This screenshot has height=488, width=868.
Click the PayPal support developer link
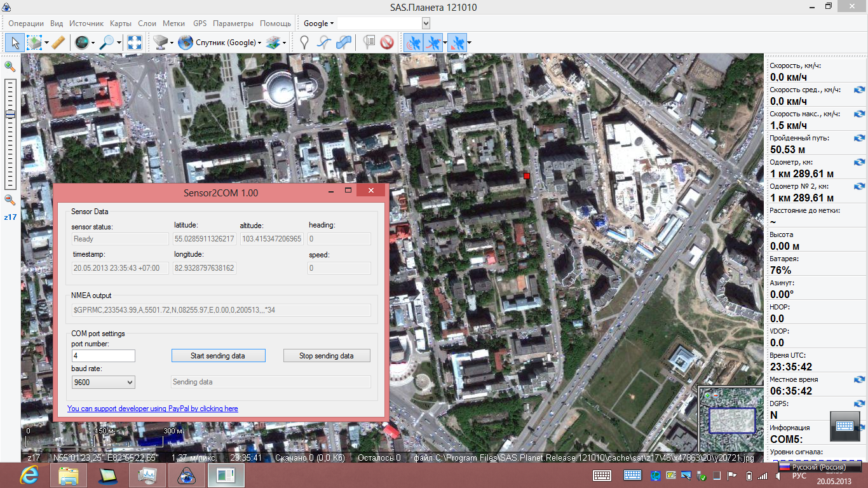click(153, 409)
